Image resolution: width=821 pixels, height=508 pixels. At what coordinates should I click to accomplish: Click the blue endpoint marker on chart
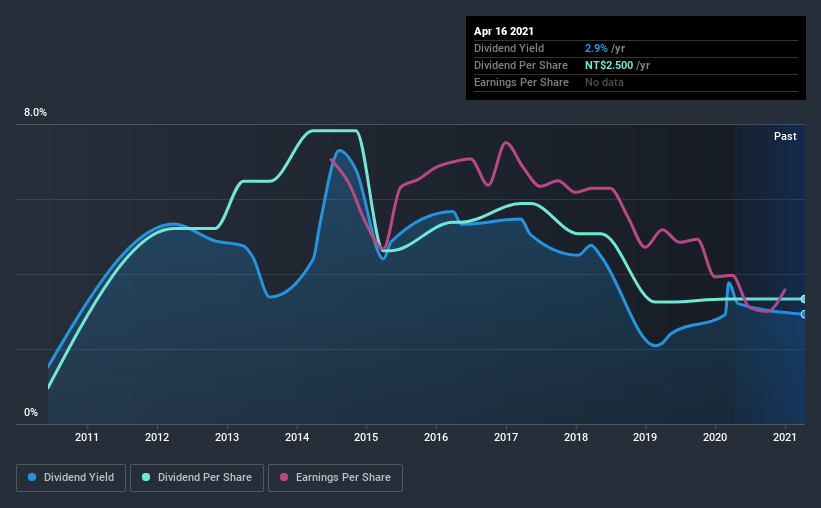(803, 314)
